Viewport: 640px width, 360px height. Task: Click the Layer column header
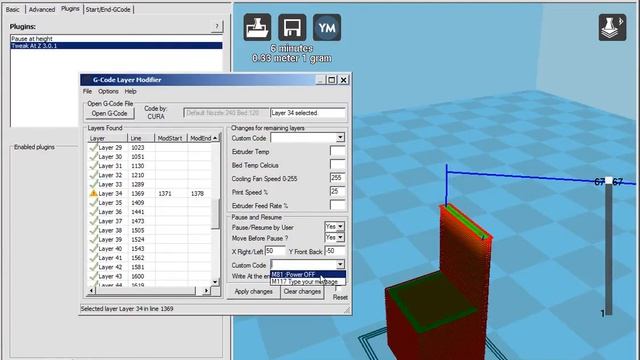click(108, 138)
